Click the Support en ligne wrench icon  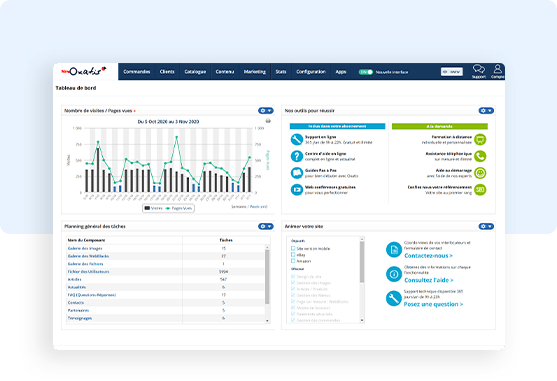[296, 139]
